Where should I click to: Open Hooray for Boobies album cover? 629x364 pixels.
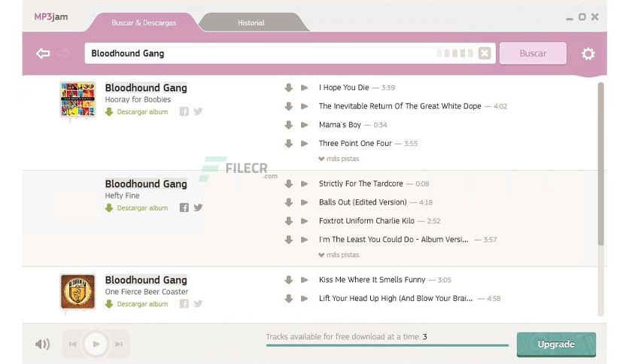click(x=77, y=99)
